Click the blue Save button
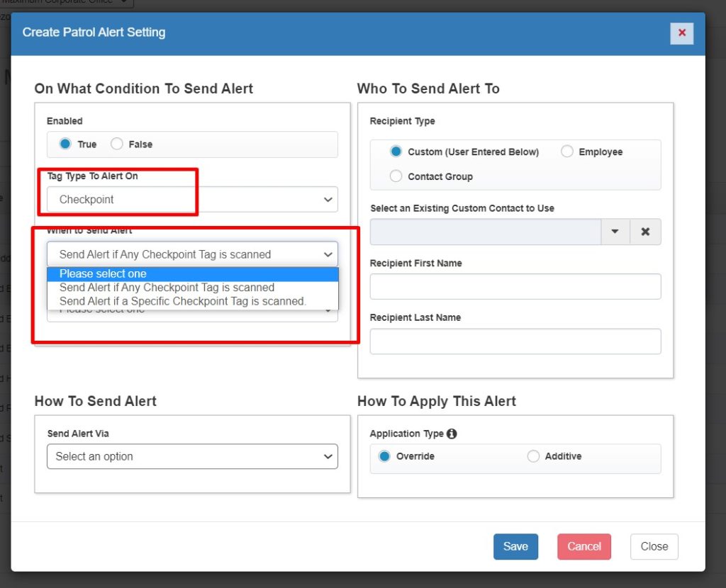Viewport: 726px width, 588px height. tap(515, 546)
